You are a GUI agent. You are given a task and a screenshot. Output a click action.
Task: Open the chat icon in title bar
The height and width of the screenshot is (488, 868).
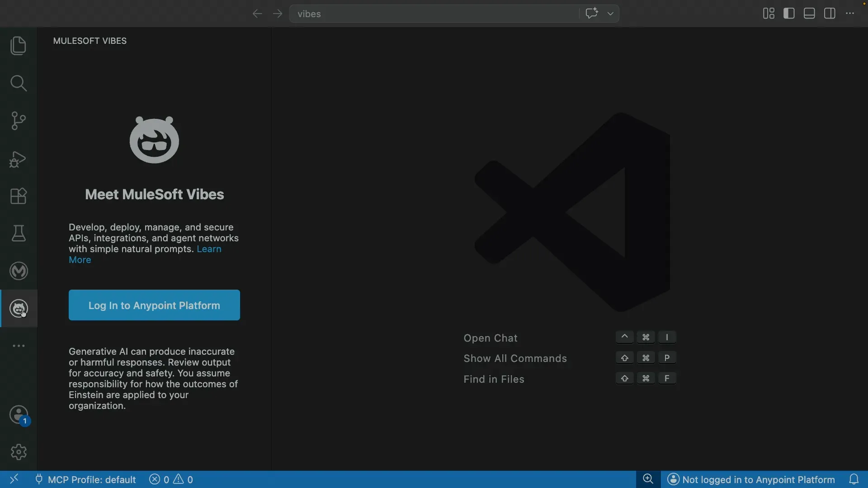click(591, 13)
